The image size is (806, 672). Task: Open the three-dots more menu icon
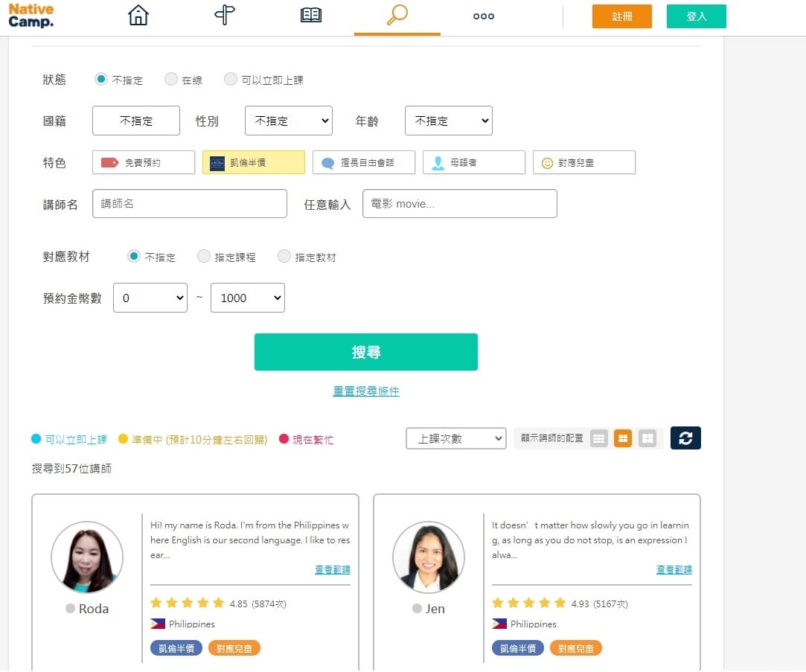(x=484, y=16)
